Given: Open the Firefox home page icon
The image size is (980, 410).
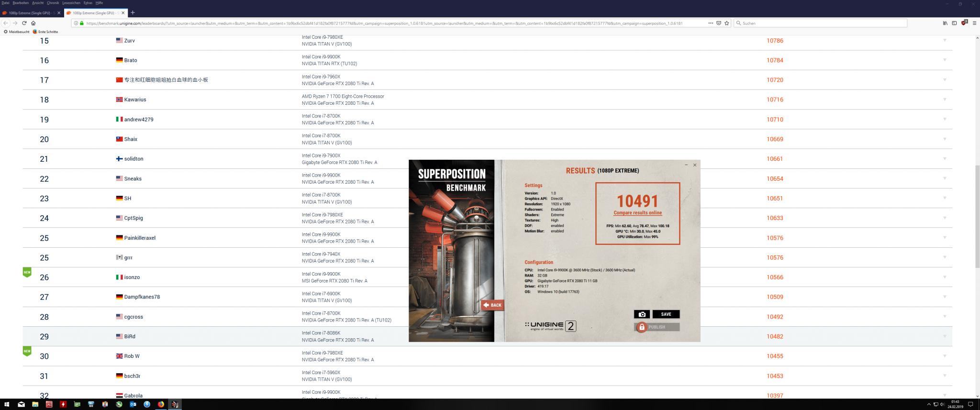Looking at the screenshot, I should [33, 23].
